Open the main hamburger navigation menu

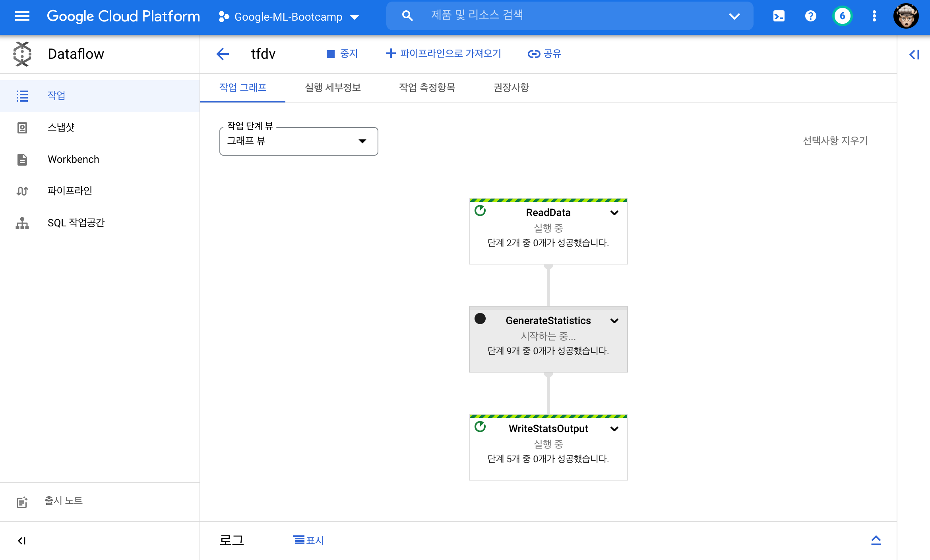coord(22,16)
